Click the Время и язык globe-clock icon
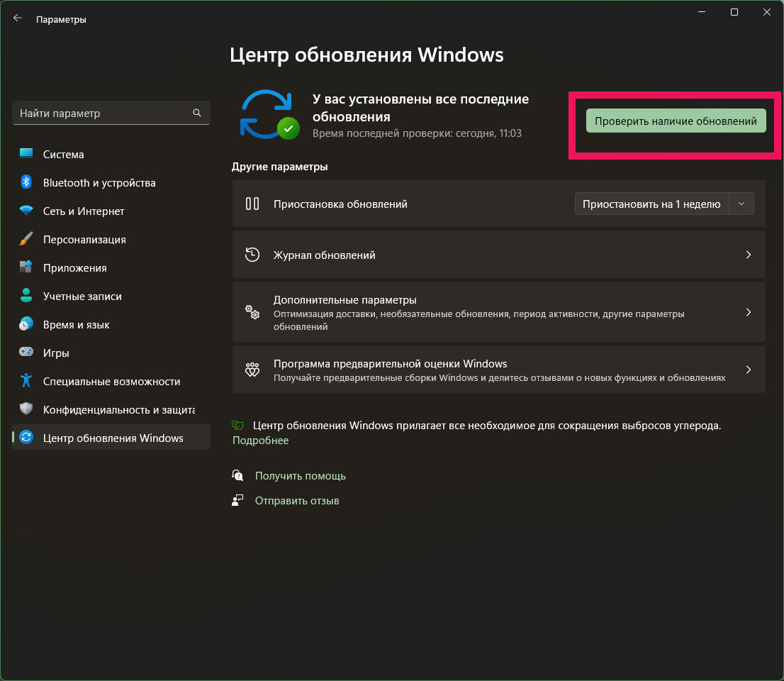This screenshot has width=784, height=681. [26, 323]
